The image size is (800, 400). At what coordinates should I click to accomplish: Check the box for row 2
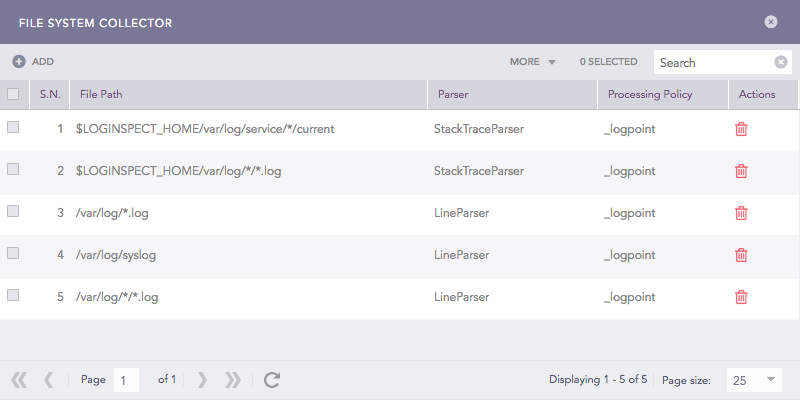click(13, 169)
